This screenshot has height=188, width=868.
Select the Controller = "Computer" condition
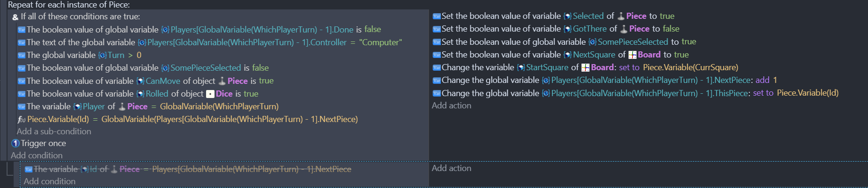pos(210,42)
